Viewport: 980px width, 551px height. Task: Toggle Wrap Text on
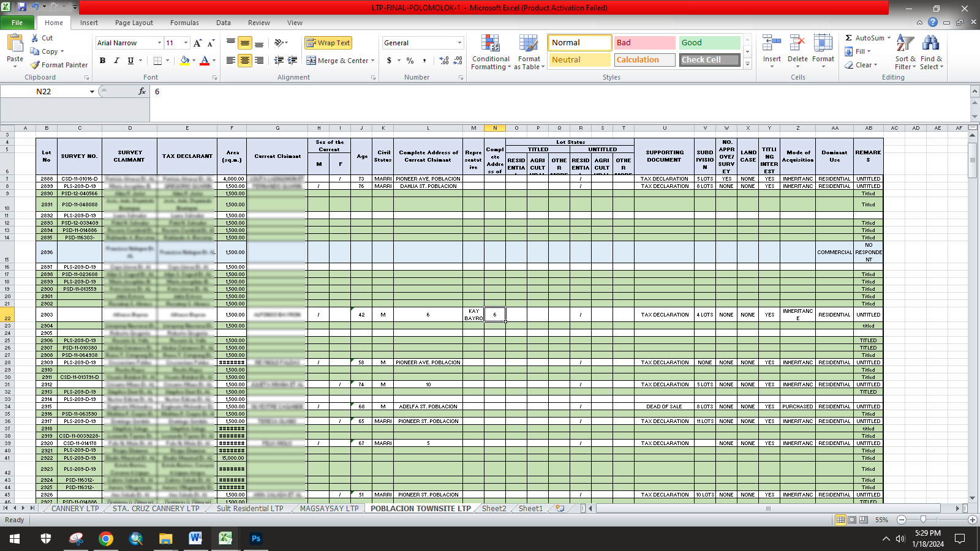(x=328, y=43)
